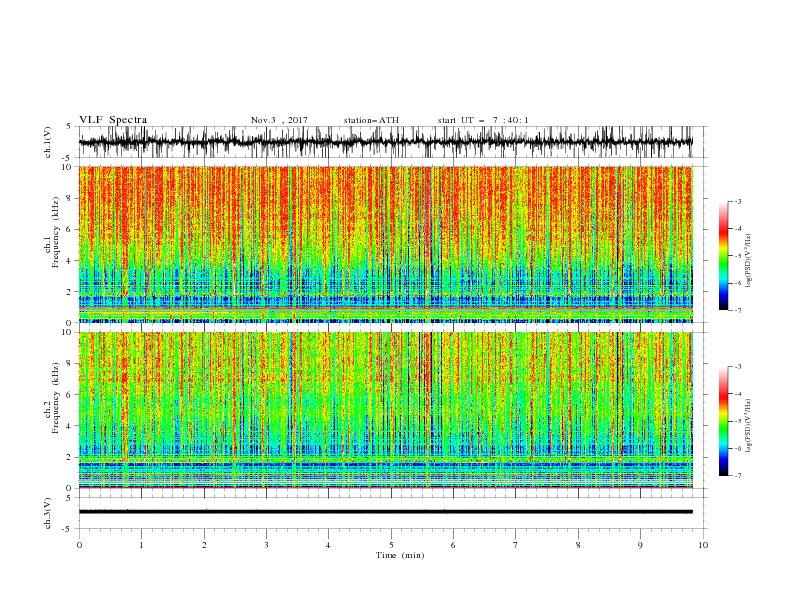Select the date text 'Nov.3 , 2017'

pyautogui.click(x=279, y=120)
